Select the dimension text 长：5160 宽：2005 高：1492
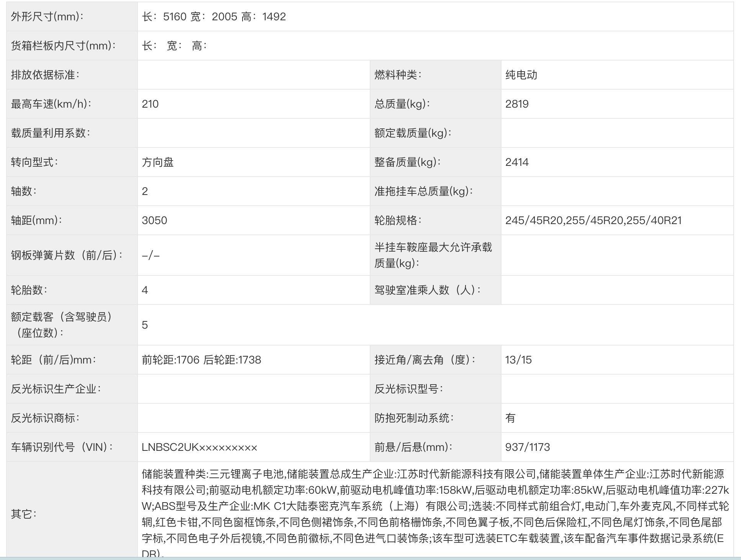This screenshot has width=741, height=560. (213, 16)
